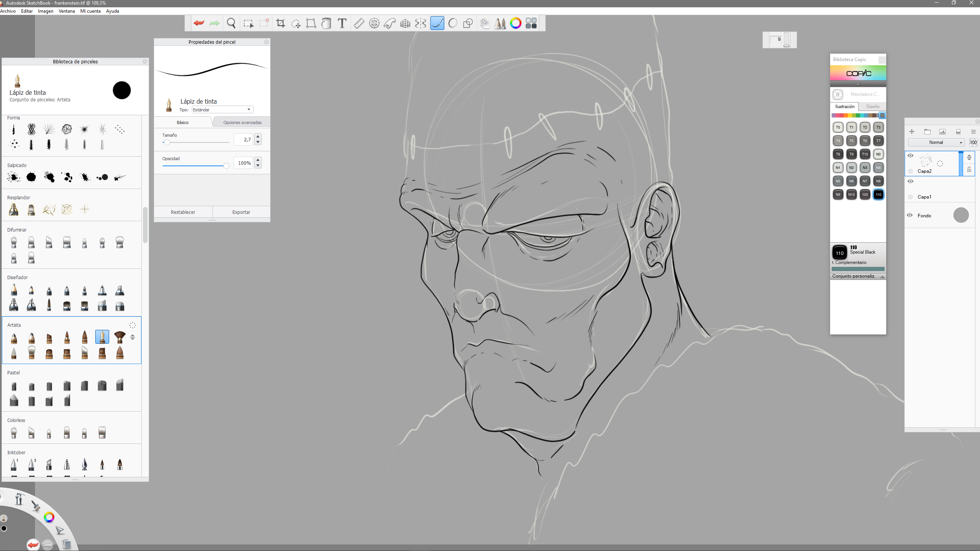Select the Flood Fill bucket tool
Screen dimensions: 980x551
(326, 23)
